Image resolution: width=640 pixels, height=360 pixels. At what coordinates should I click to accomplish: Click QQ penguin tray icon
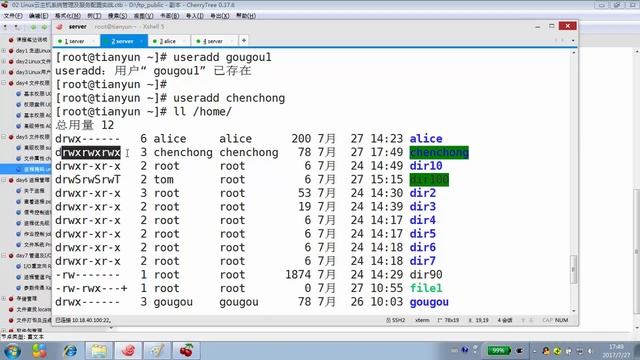[x=546, y=351]
